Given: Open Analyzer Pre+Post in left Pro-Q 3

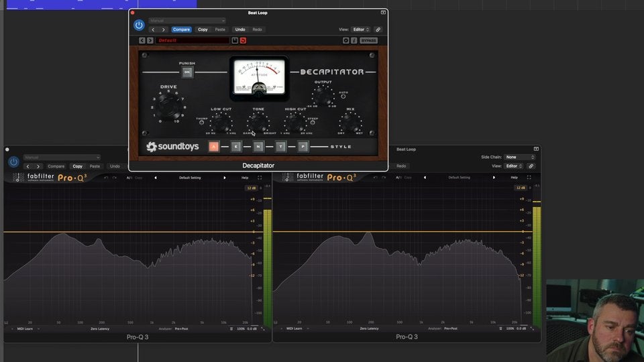Looking at the screenshot, I should (181, 328).
